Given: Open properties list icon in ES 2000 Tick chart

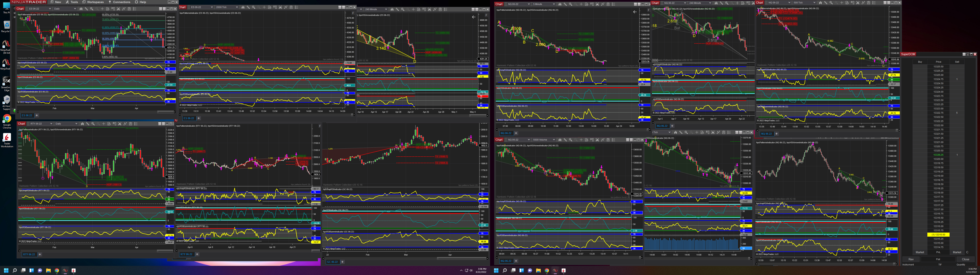Looking at the screenshot, I should point(296,7).
